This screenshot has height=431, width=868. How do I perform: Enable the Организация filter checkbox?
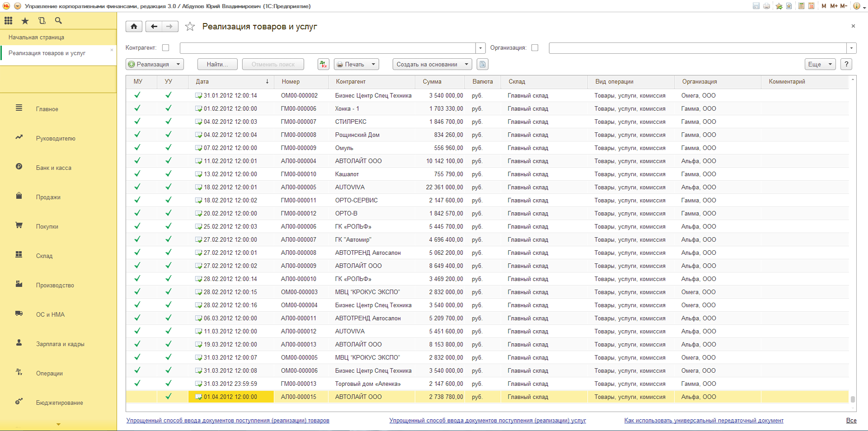click(x=535, y=47)
